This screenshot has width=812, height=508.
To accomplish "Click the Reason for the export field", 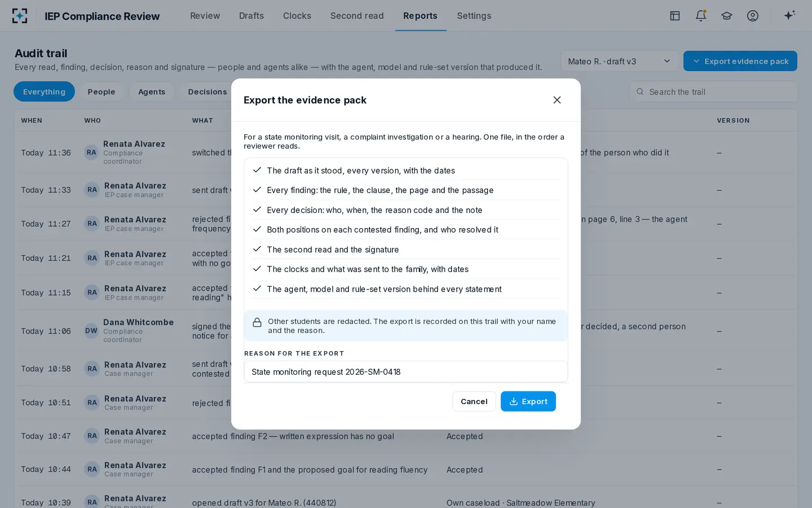I will 406,371.
